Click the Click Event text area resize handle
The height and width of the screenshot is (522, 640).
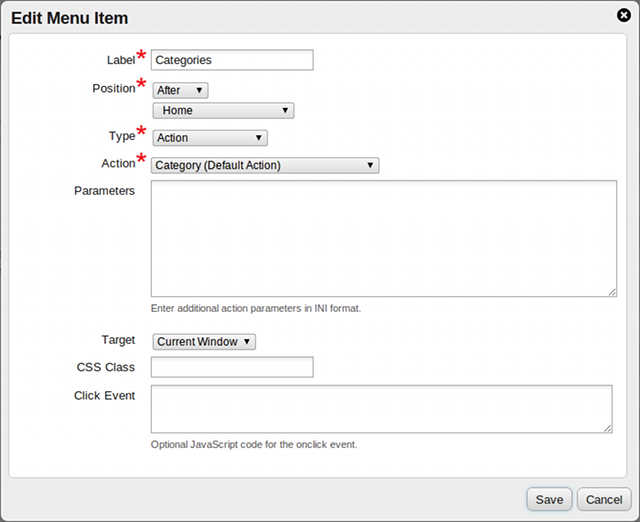pyautogui.click(x=606, y=428)
